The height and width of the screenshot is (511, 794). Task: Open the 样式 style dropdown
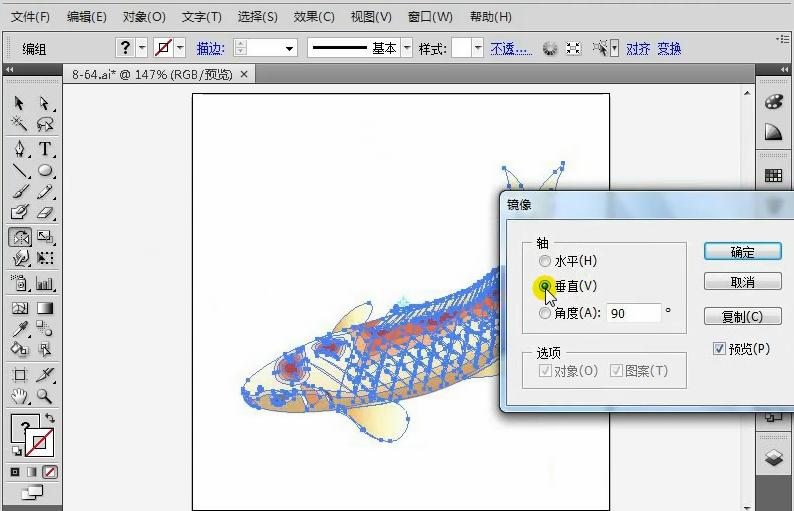(x=477, y=48)
